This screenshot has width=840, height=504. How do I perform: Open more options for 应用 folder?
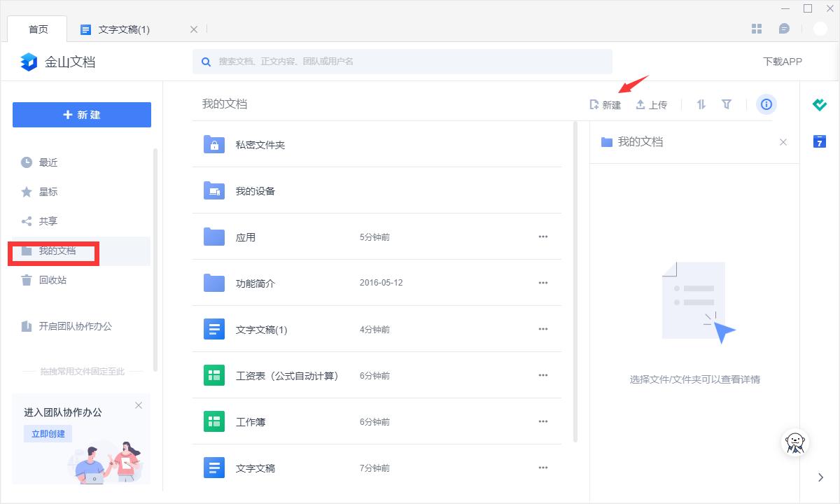(542, 237)
